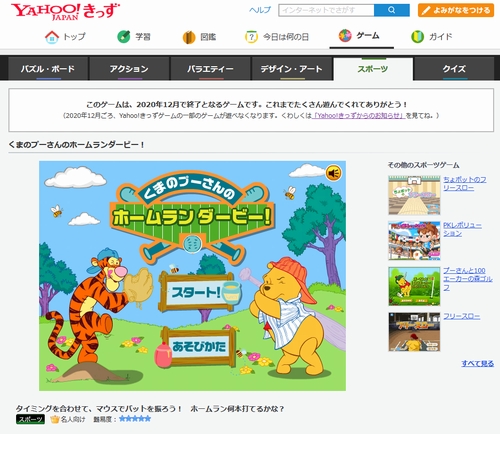Viewport: 500px width, 460px height.
Task: Click the question mark calendar icon
Action: (x=251, y=37)
